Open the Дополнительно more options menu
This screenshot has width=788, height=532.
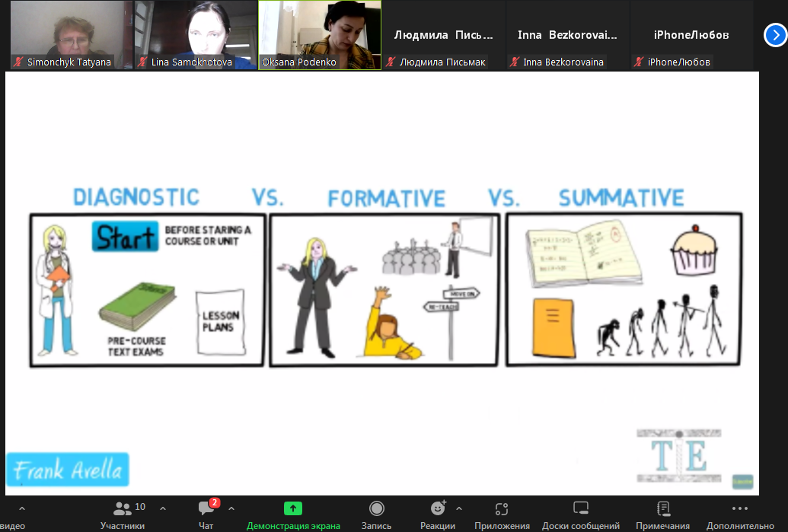[740, 514]
